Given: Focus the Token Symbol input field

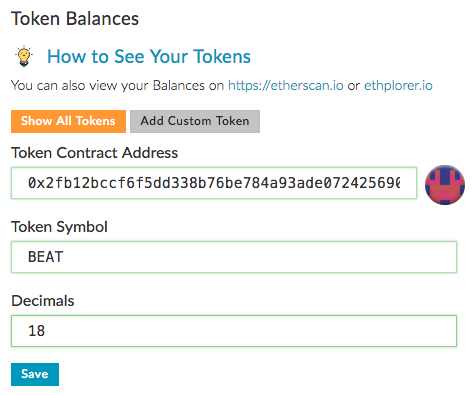Looking at the screenshot, I should pyautogui.click(x=234, y=257).
